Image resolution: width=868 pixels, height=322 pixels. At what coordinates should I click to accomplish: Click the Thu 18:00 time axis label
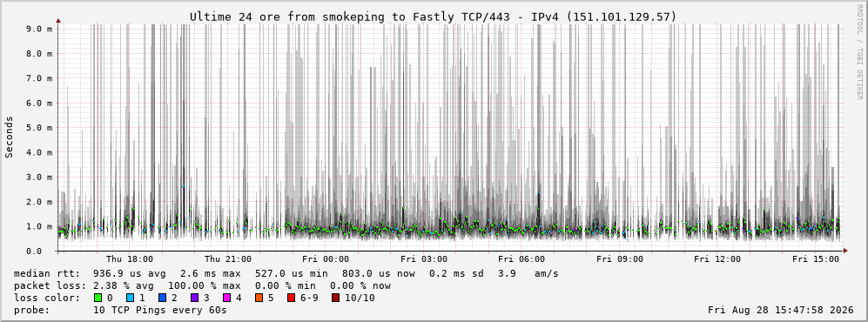pyautogui.click(x=130, y=259)
